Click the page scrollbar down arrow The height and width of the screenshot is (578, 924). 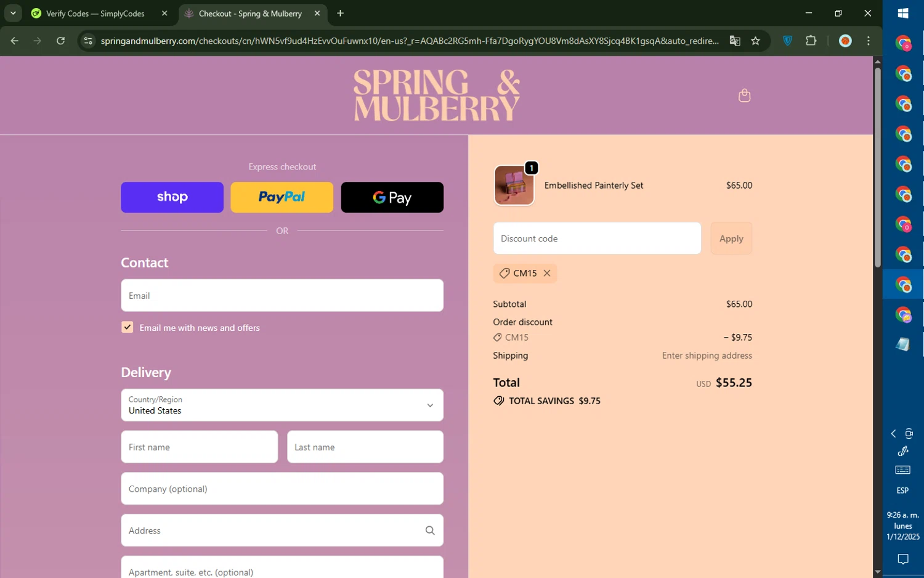click(877, 572)
